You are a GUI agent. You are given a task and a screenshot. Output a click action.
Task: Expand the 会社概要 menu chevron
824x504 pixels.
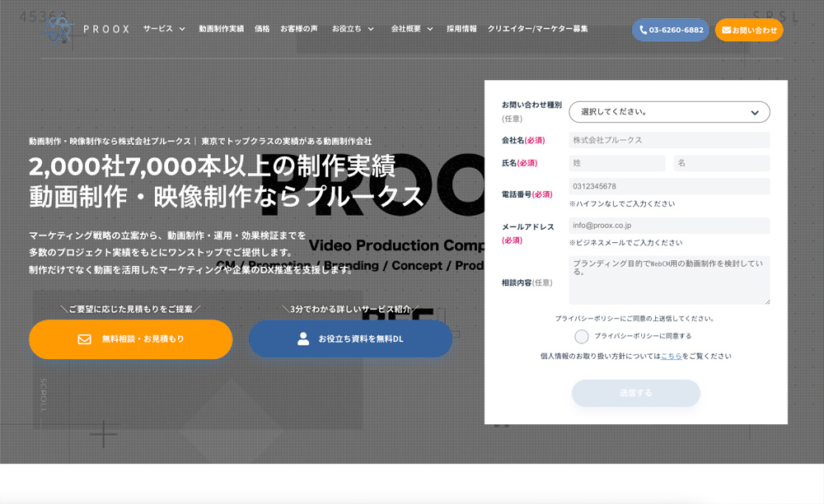430,29
